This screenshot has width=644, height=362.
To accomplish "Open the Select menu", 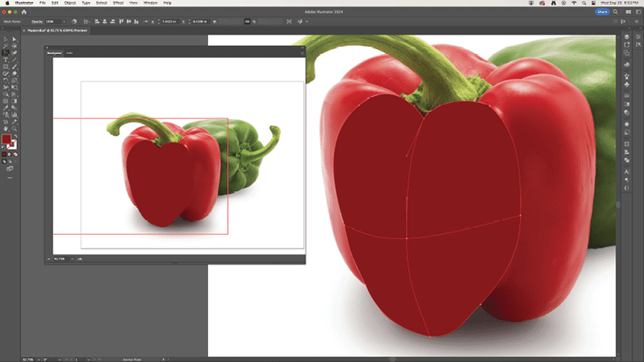I will click(101, 3).
